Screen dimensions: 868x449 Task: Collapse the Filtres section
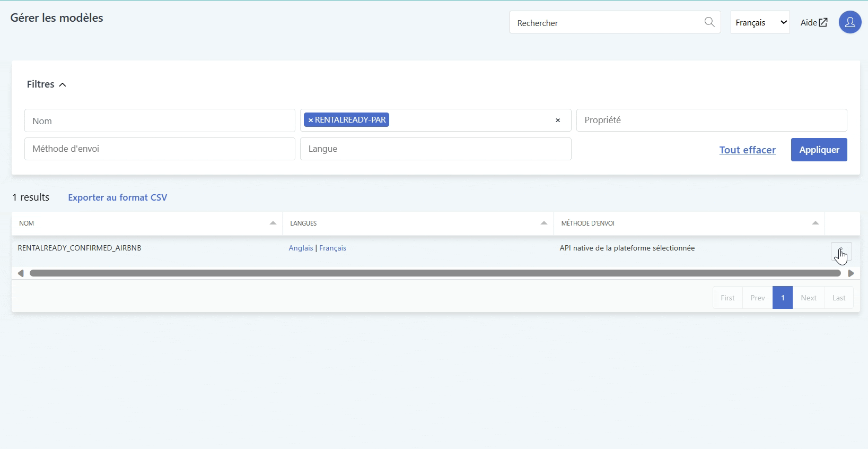(x=47, y=84)
